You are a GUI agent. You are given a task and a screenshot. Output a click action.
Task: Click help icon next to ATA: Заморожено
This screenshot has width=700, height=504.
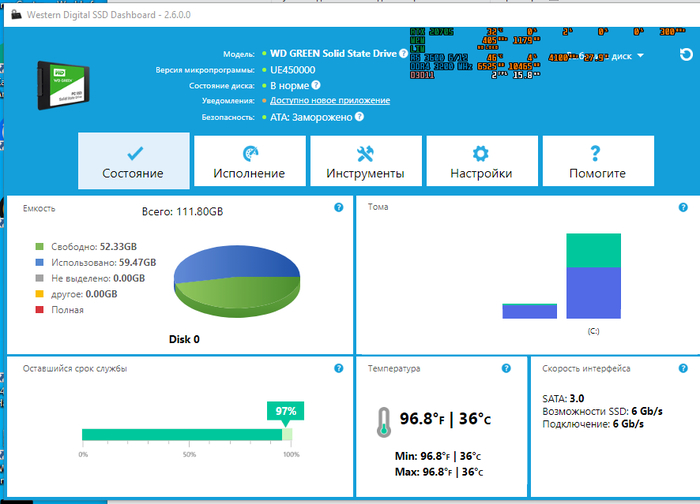359,116
